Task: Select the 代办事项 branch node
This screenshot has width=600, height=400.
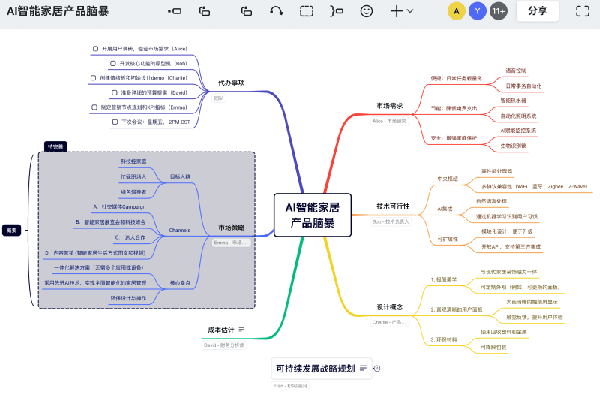Action: click(231, 83)
